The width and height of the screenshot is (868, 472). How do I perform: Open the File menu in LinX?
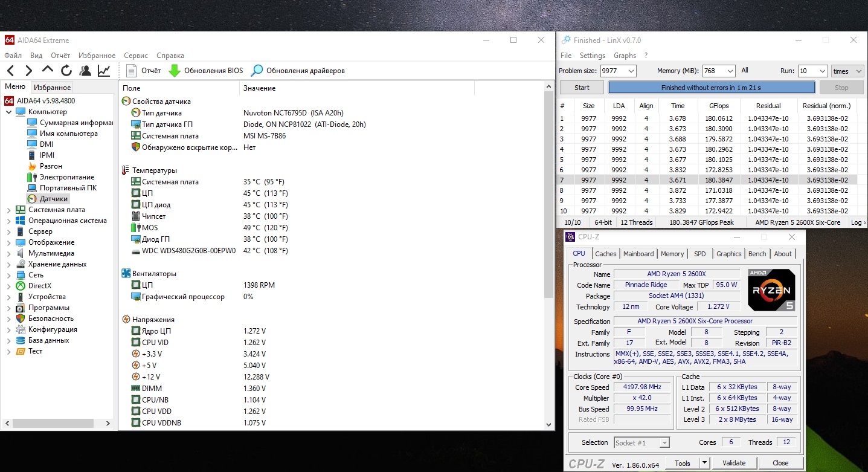point(566,56)
